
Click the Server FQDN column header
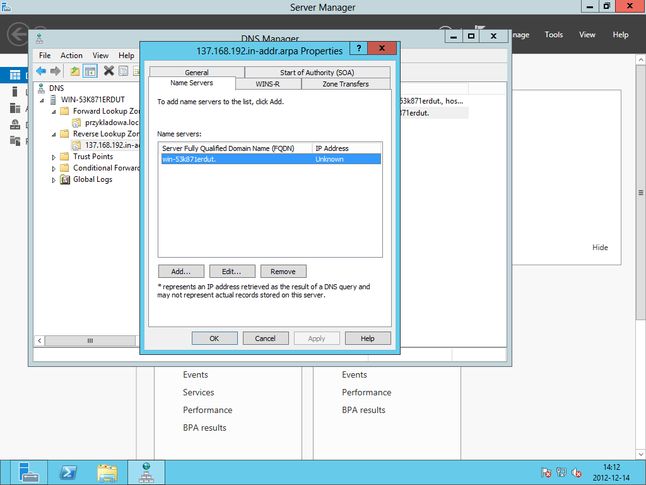235,148
